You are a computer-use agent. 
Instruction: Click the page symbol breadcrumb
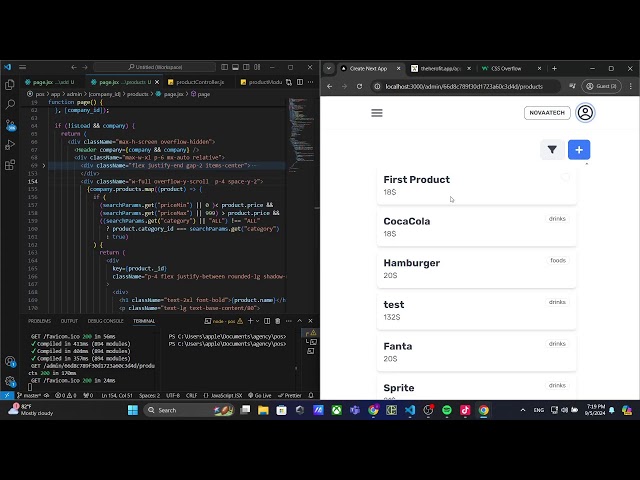click(x=200, y=94)
